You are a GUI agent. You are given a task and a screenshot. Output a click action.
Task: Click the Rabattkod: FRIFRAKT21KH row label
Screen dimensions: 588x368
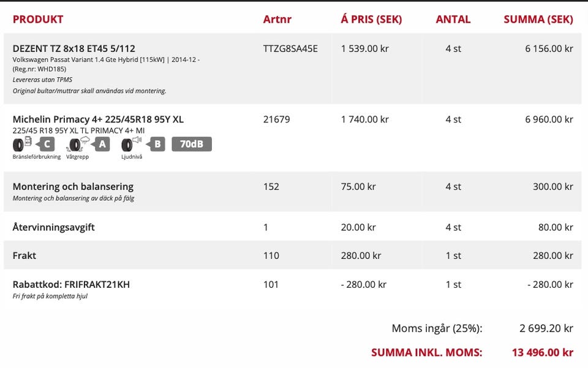coord(71,284)
